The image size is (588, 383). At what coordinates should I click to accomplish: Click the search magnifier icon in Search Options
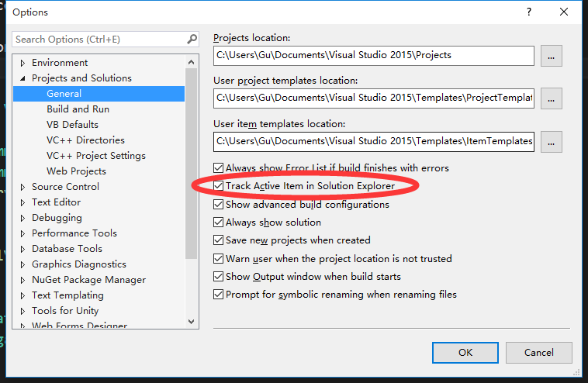click(x=192, y=39)
